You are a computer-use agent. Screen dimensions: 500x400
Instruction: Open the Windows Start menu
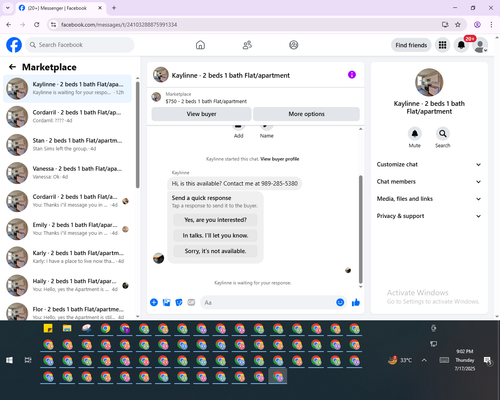point(9,360)
